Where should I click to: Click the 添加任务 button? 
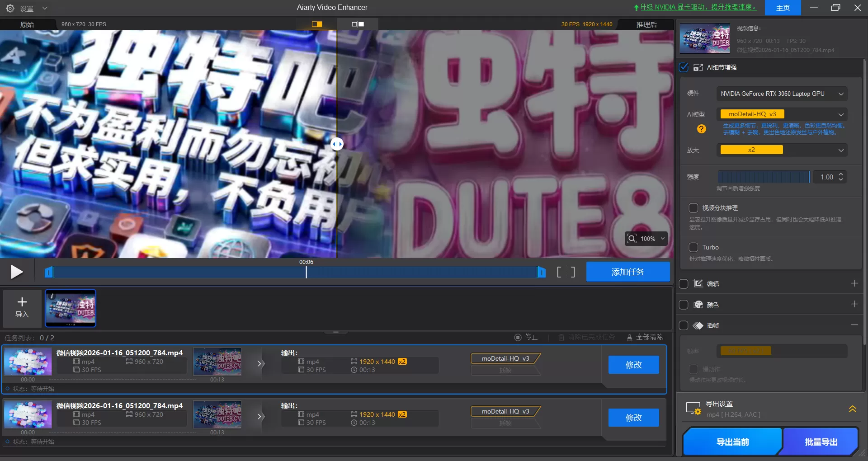pos(628,272)
